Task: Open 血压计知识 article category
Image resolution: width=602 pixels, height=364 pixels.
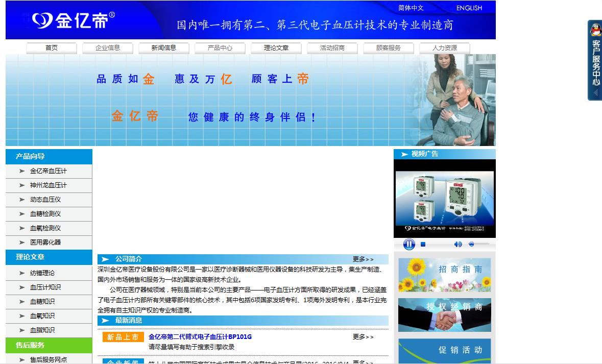Action: pyautogui.click(x=45, y=287)
